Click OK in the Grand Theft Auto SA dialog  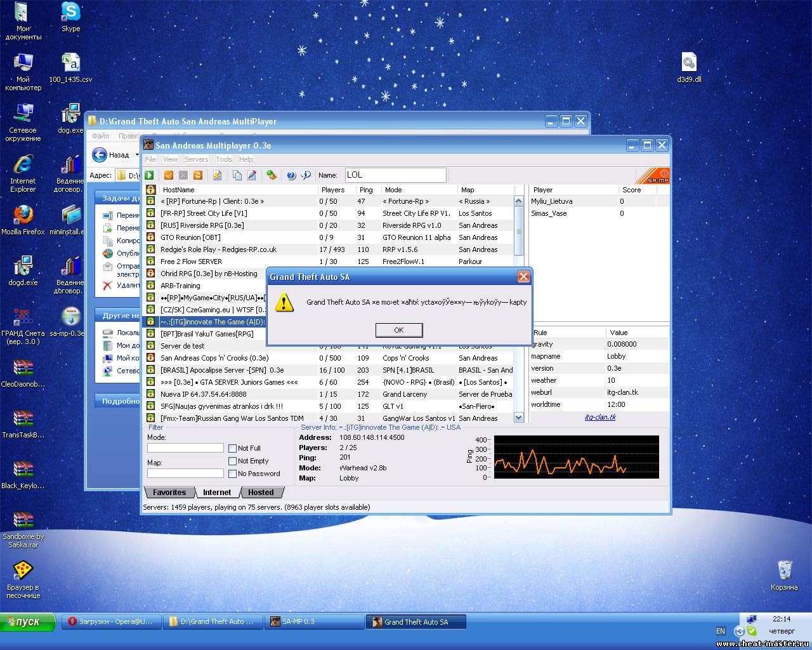398,330
